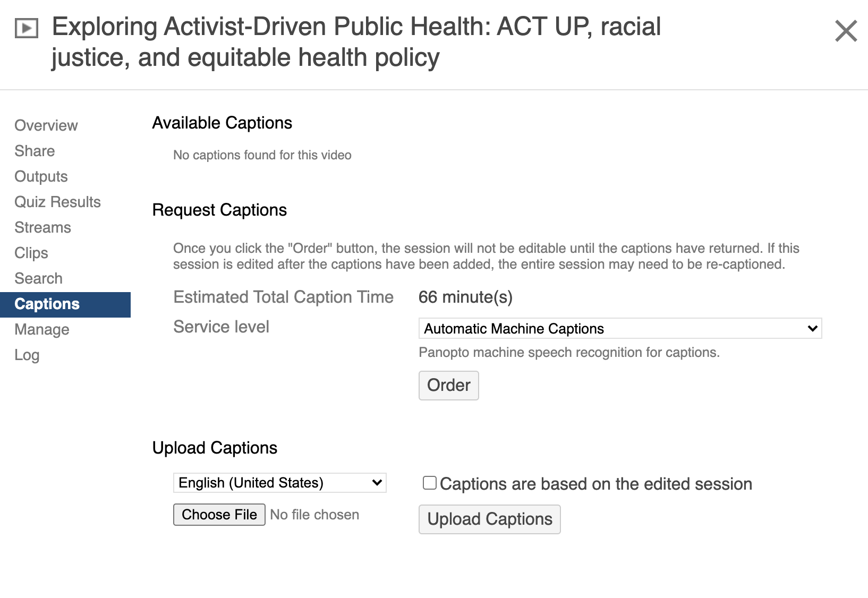868x598 pixels.
Task: Open the Quiz Results tab
Action: click(x=57, y=202)
